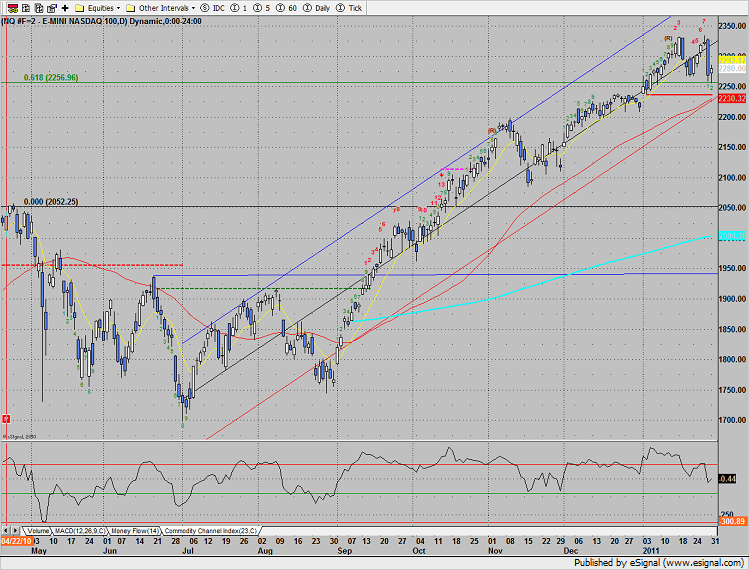Click the second toolbar page-refresh icon
This screenshot has height=570, width=749.
[x=26, y=8]
